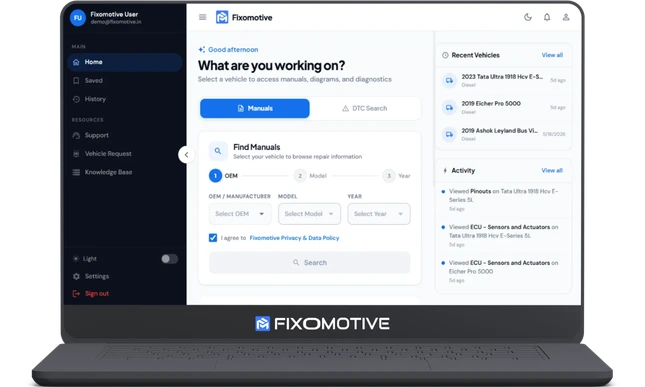645x387 pixels.
Task: Open History in sidebar
Action: point(125,99)
